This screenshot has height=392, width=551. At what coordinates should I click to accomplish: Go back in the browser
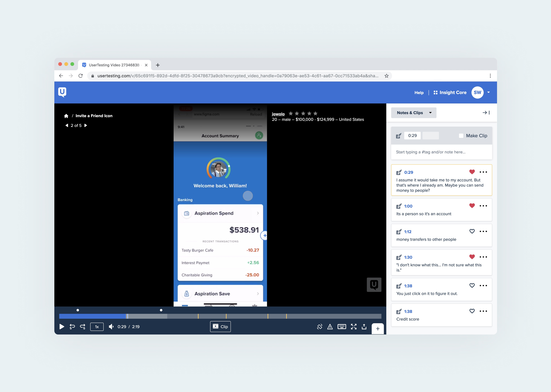pos(61,76)
